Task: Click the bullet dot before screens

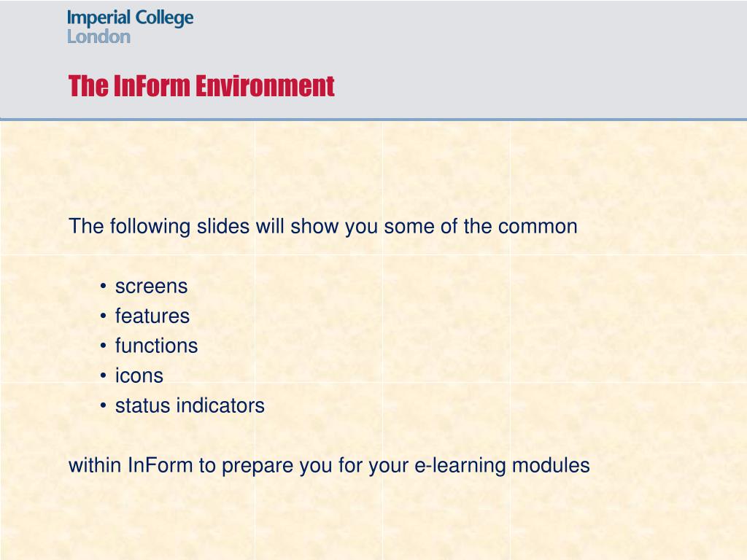Action: (103, 286)
